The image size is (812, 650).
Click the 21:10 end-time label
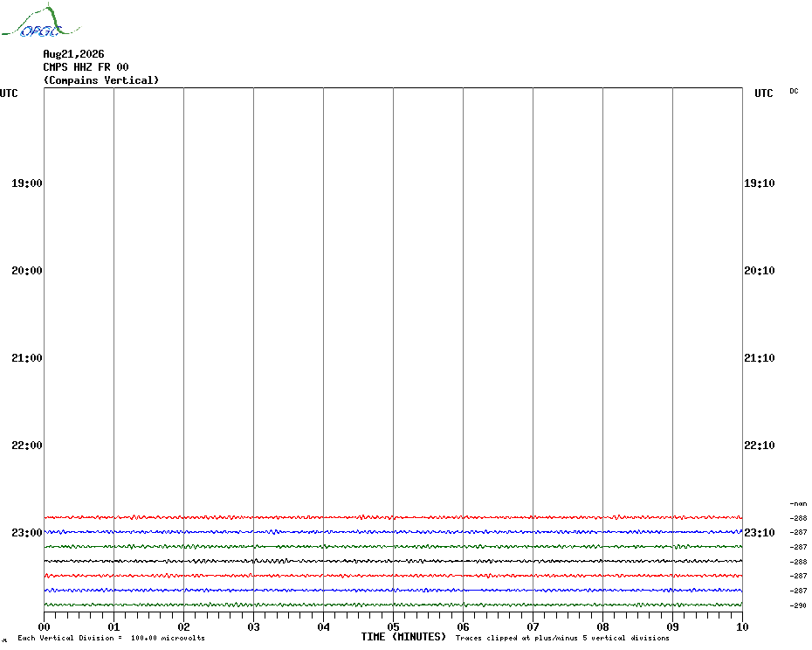760,357
